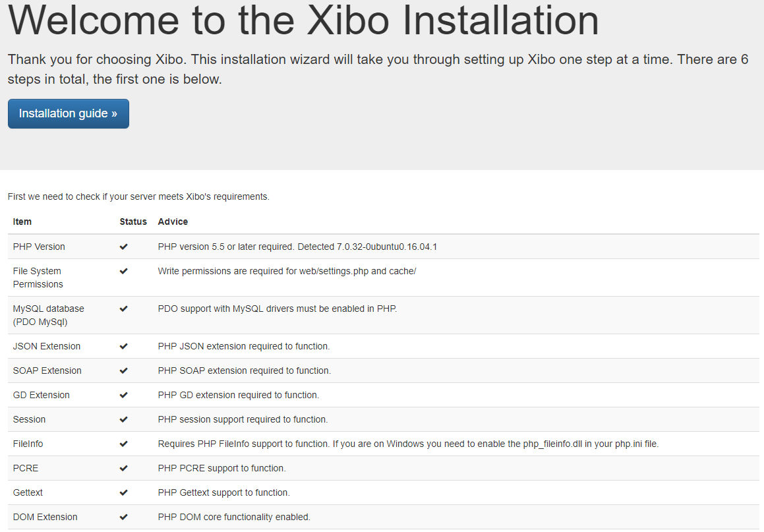Click the Item column header

click(22, 222)
